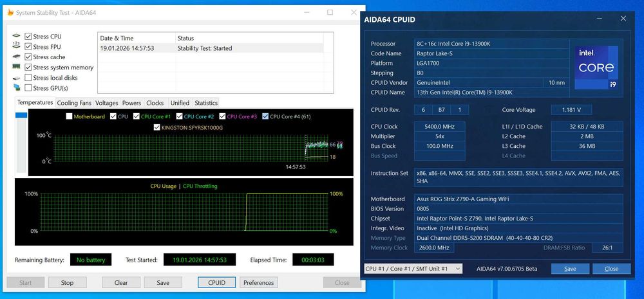
Task: Select the Temperatures tab
Action: 35,102
